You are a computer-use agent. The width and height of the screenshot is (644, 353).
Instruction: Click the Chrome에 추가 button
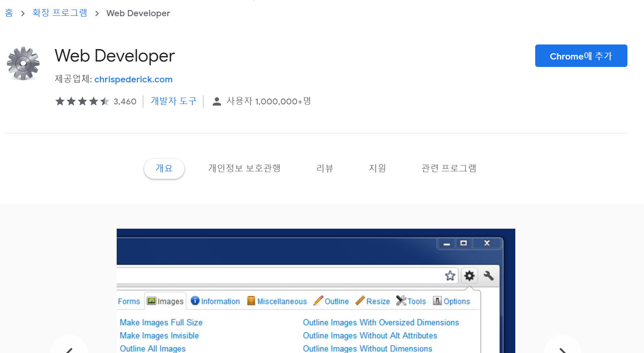click(581, 56)
